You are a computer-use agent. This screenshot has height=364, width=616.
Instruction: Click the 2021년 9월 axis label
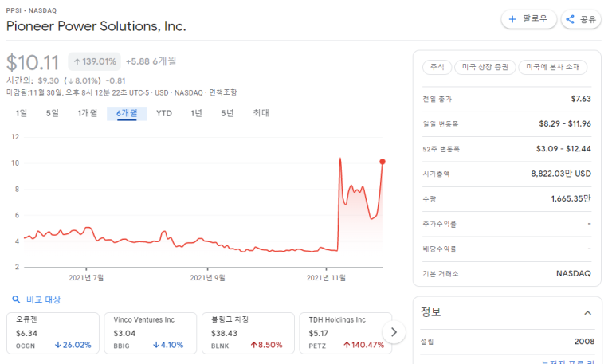[x=207, y=278]
